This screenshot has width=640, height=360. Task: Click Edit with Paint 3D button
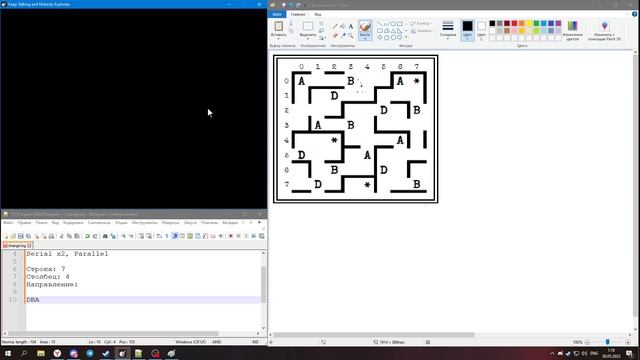pos(604,31)
